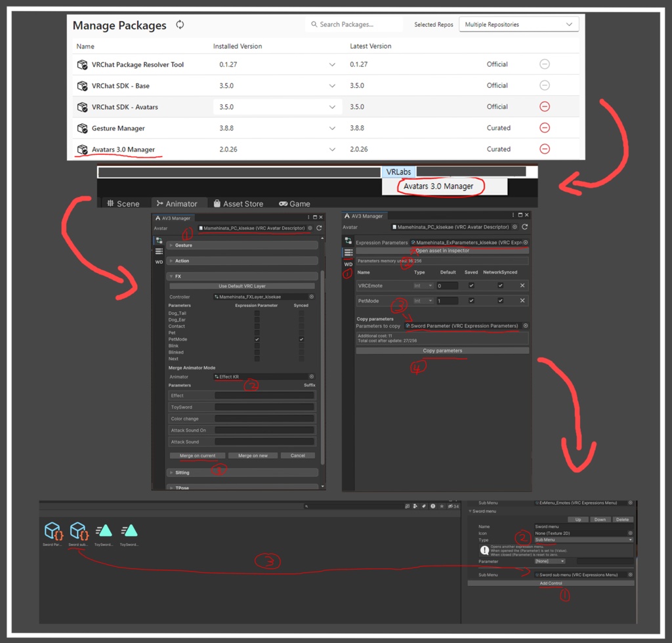
Task: Remove the Gesture Manager package
Action: 544,128
